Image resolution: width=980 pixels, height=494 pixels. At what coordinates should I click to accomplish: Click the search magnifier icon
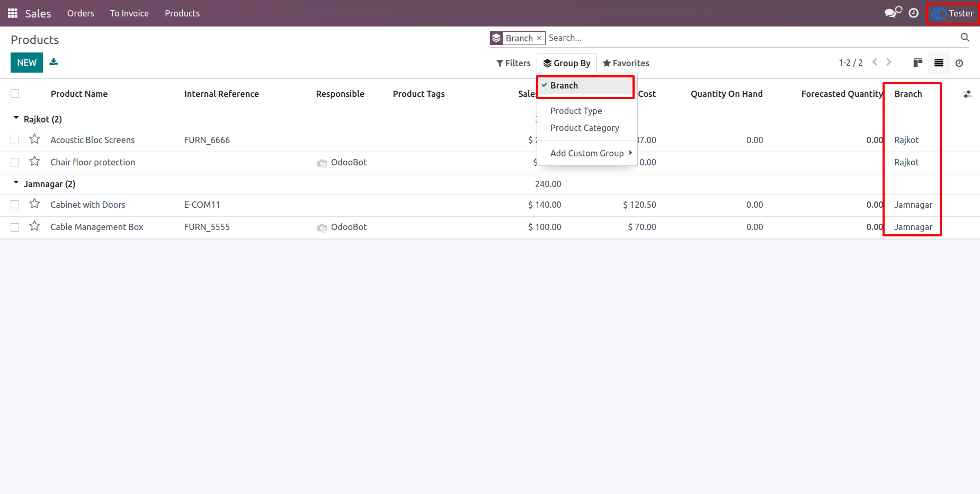[965, 38]
